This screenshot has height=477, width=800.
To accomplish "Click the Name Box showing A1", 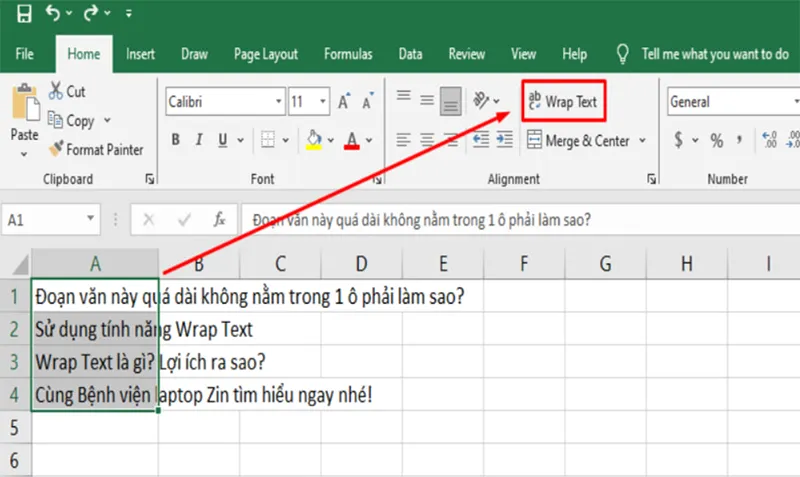I will click(x=45, y=219).
